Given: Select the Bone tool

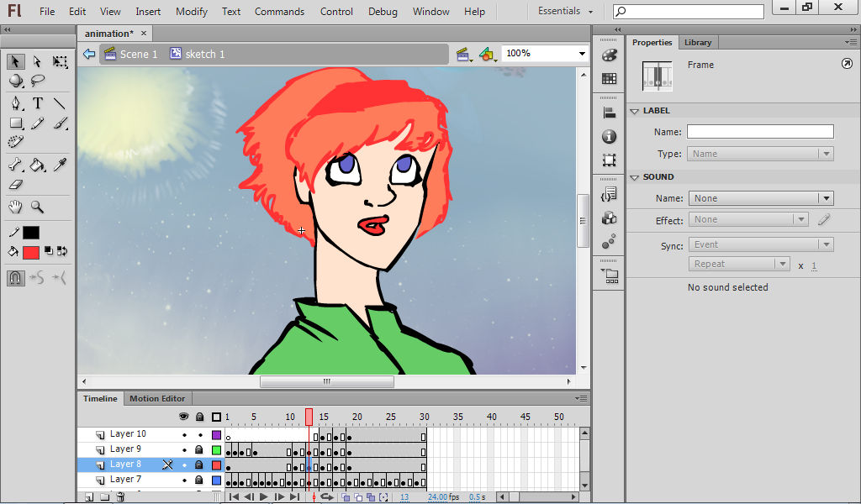Looking at the screenshot, I should (x=16, y=165).
